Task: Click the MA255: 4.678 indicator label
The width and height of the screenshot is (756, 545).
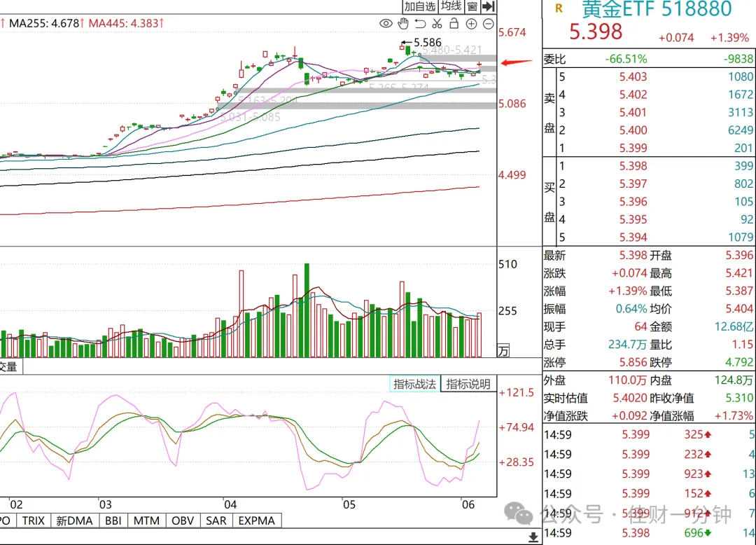Action: coord(44,23)
